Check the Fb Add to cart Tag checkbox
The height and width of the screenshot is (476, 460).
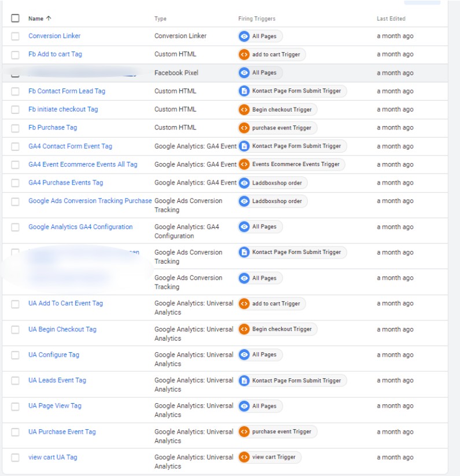tap(15, 54)
